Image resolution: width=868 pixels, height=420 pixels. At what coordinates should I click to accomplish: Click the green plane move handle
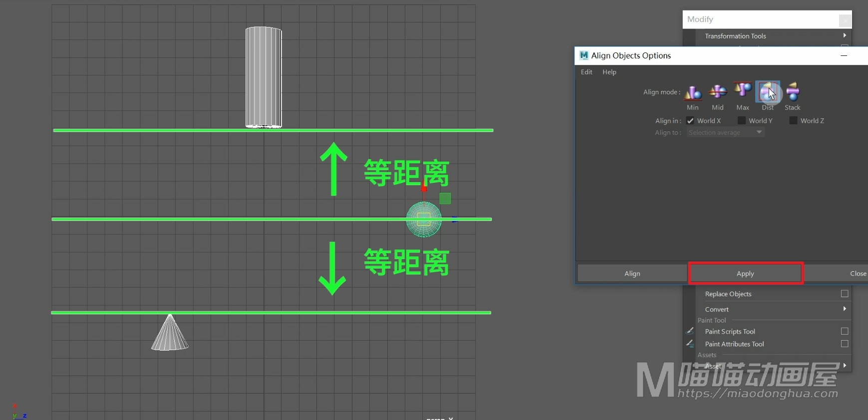445,199
